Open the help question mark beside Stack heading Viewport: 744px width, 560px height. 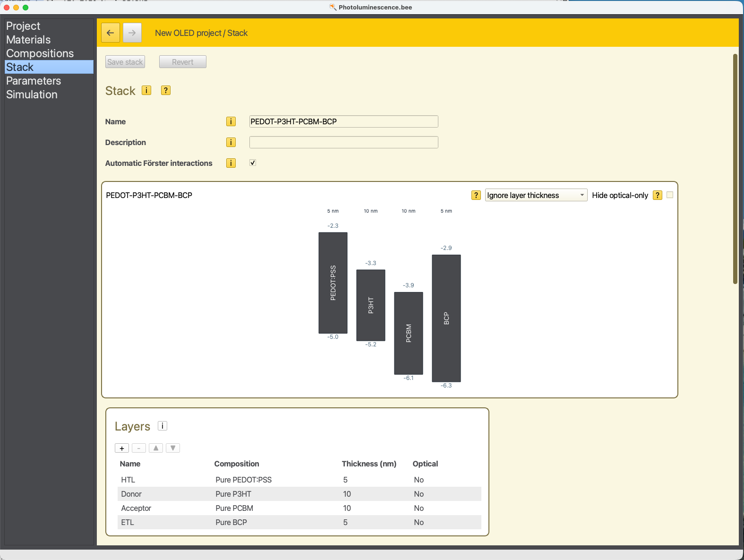(x=166, y=90)
